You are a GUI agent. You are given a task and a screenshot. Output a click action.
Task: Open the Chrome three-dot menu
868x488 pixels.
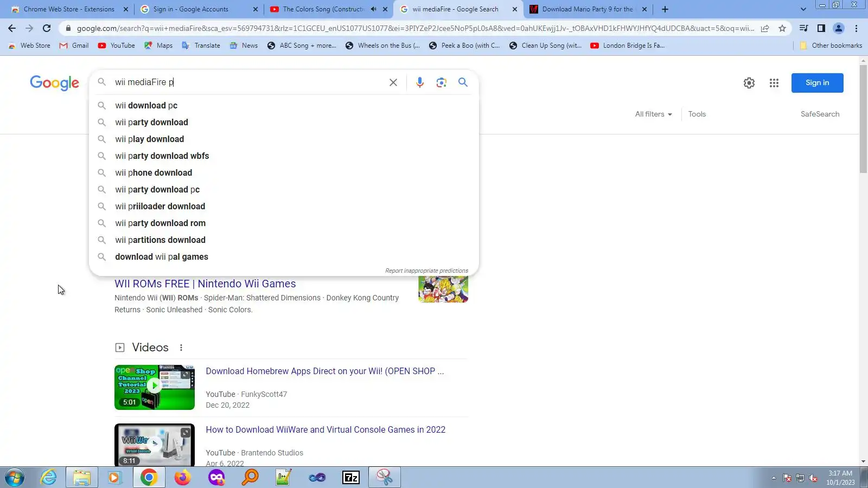coord(857,28)
